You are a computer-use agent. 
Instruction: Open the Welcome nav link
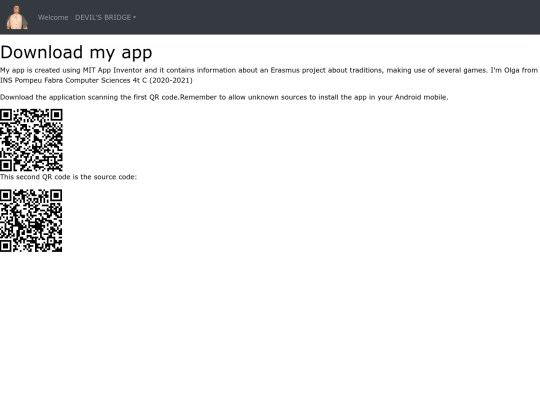(x=53, y=18)
